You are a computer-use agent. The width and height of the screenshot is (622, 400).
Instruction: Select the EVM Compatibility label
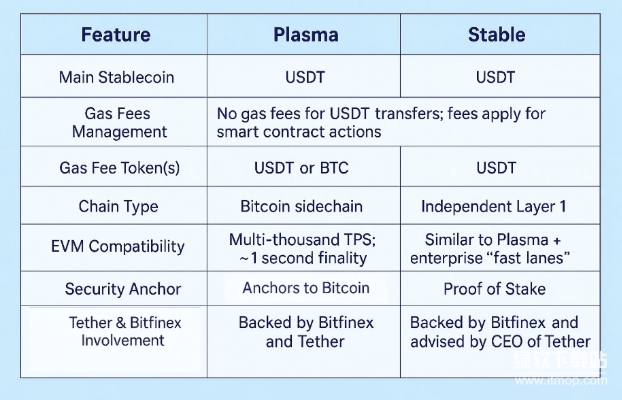coord(117,246)
